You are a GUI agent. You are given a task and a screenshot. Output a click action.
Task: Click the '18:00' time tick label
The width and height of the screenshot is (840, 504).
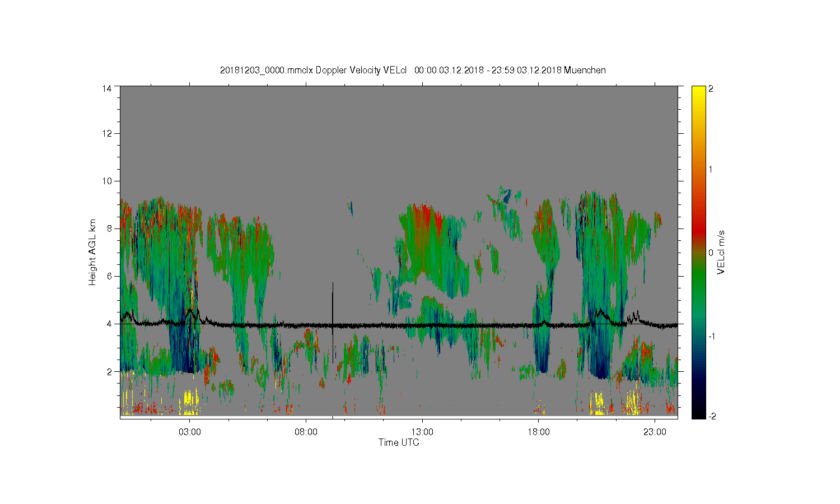click(539, 432)
